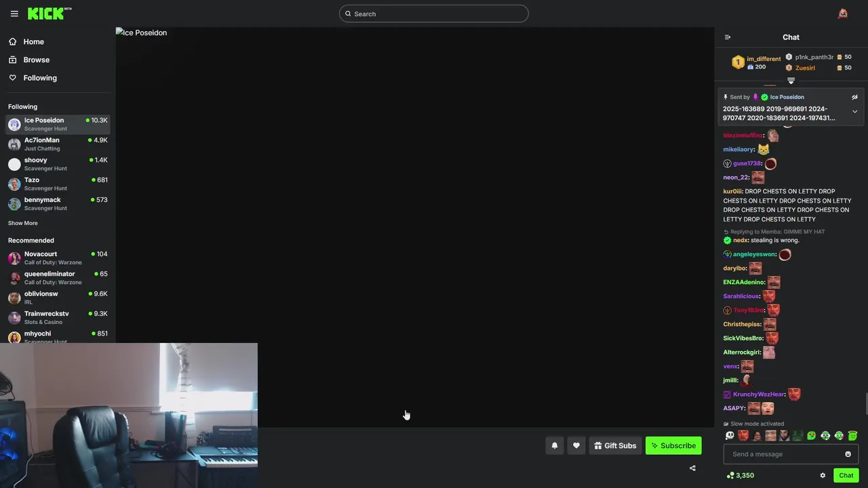Open the hamburger menu beside the Kick logo
This screenshot has height=488, width=868.
click(14, 14)
